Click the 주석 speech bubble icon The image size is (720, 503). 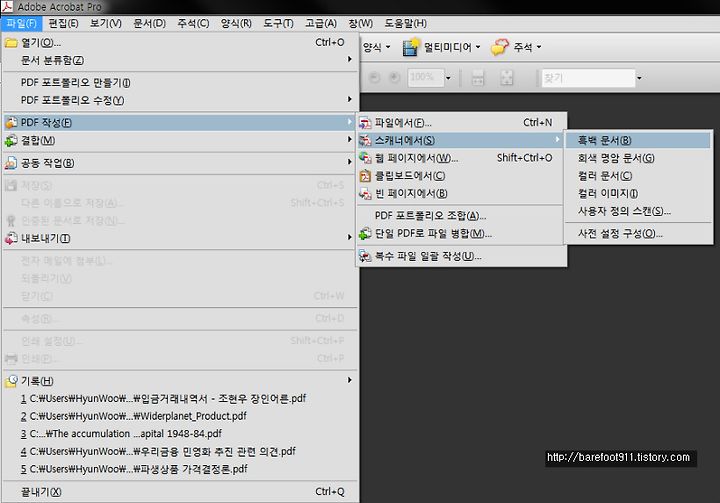pos(500,47)
